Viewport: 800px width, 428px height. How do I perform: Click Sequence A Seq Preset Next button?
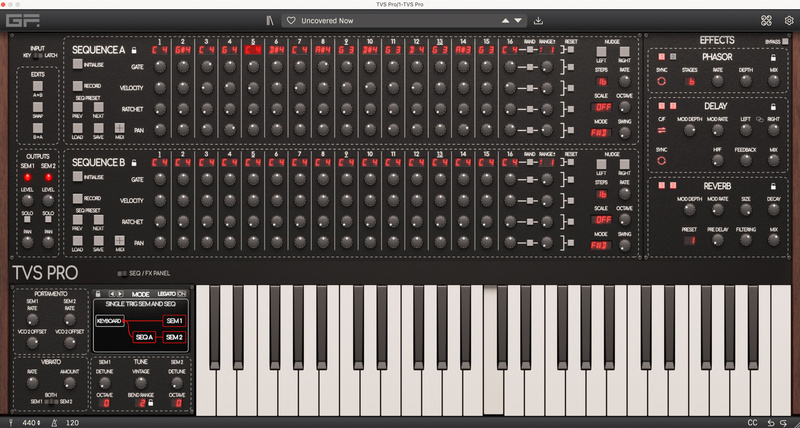click(98, 107)
